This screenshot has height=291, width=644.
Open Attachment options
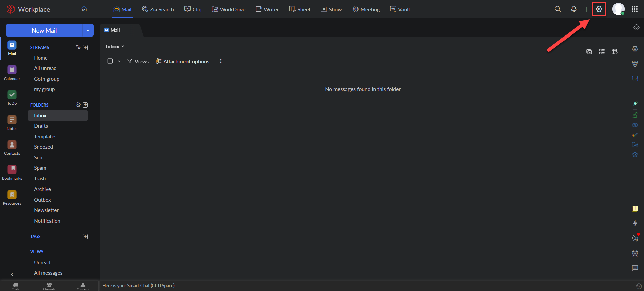click(182, 61)
